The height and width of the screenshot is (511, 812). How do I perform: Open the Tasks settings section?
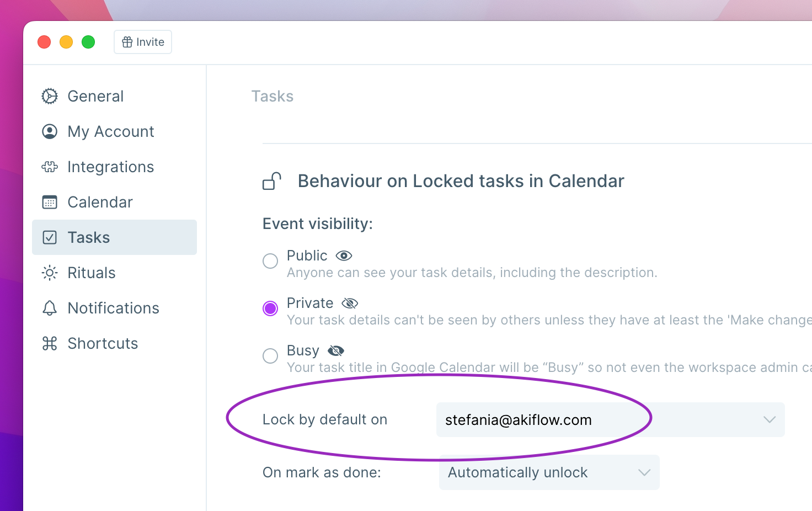click(115, 237)
